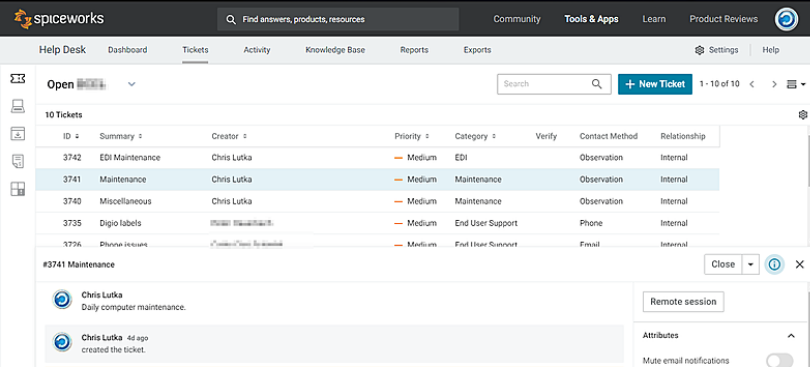This screenshot has height=367, width=810.
Task: Toggle Mute email notifications switch
Action: coord(780,360)
